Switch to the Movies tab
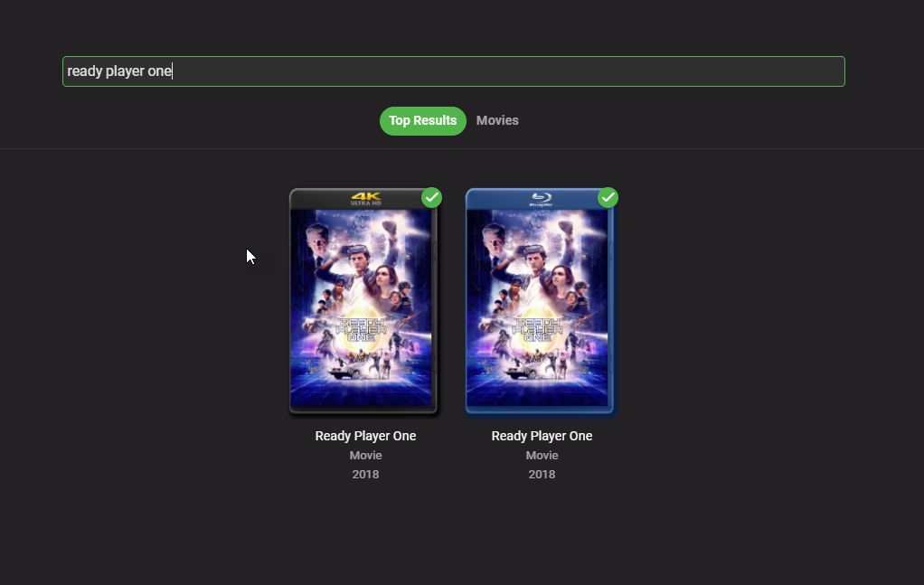The height and width of the screenshot is (585, 924). tap(497, 121)
